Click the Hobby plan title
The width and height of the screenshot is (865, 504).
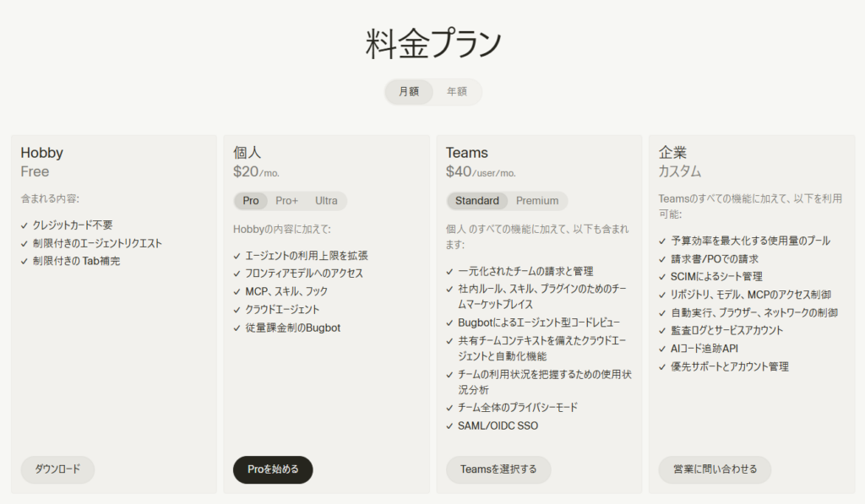coord(42,153)
